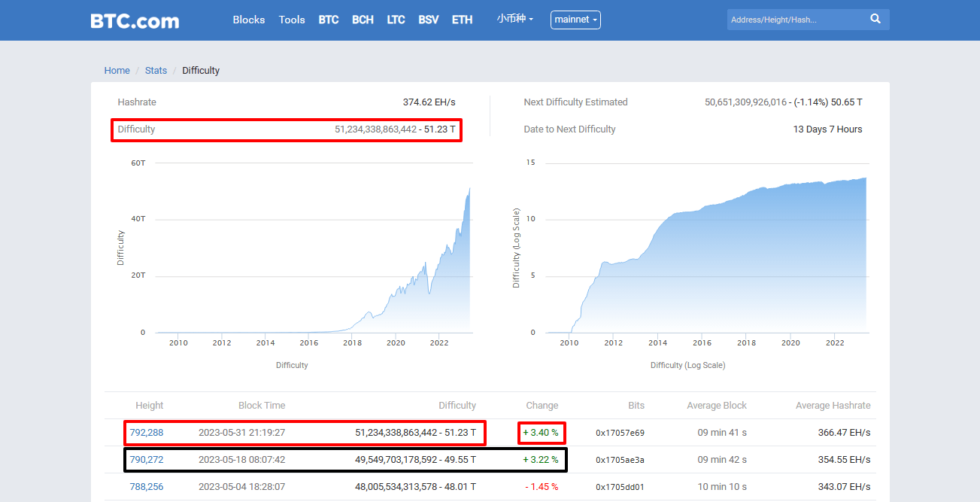980x502 pixels.
Task: Click block time 2023-05-18 08:07:42
Action: point(241,460)
